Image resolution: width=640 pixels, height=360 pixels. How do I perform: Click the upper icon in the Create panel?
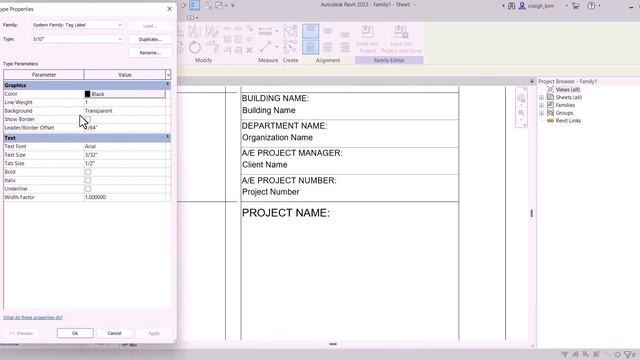[x=290, y=31]
